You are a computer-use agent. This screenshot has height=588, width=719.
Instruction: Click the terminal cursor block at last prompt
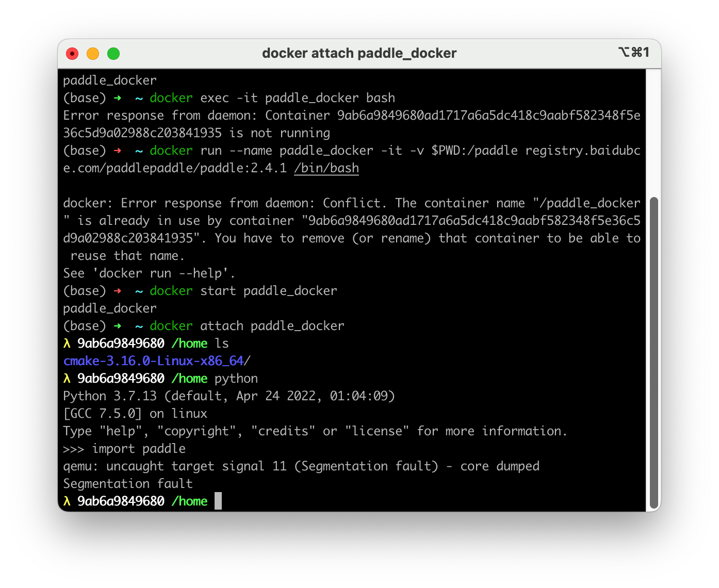click(x=218, y=501)
